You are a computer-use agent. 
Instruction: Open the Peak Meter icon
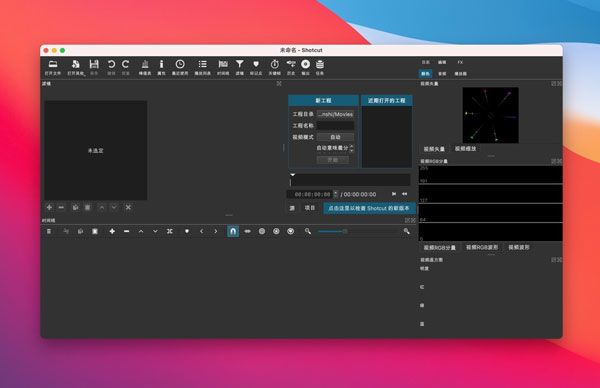pos(145,67)
